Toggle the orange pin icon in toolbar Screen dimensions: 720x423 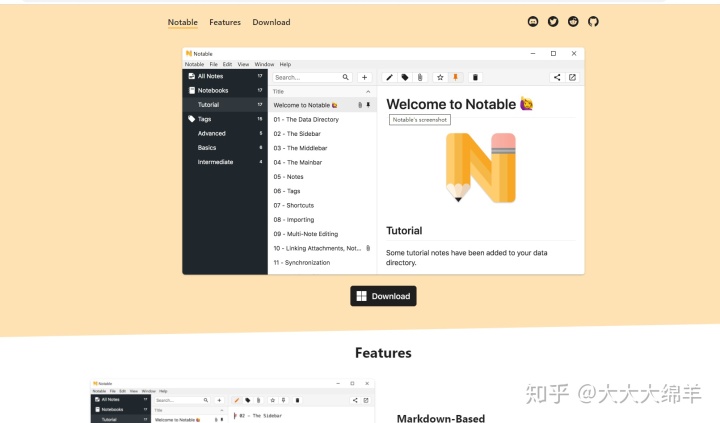pyautogui.click(x=456, y=77)
